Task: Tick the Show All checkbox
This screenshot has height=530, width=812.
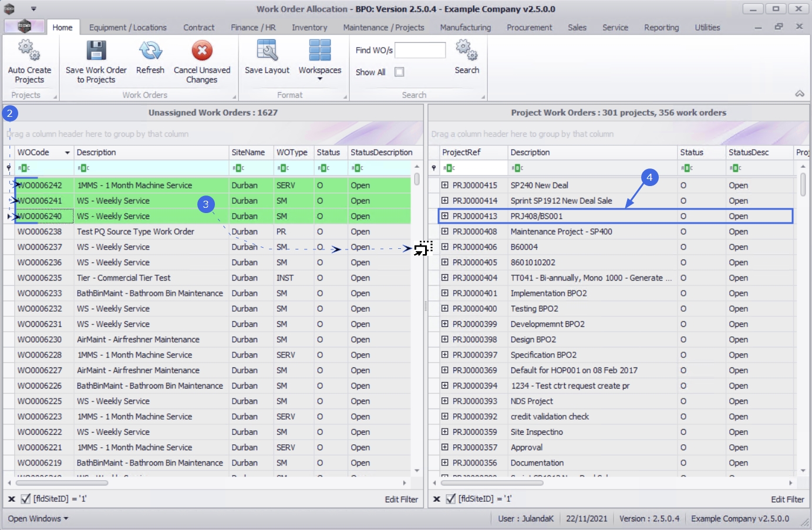Action: coord(399,72)
